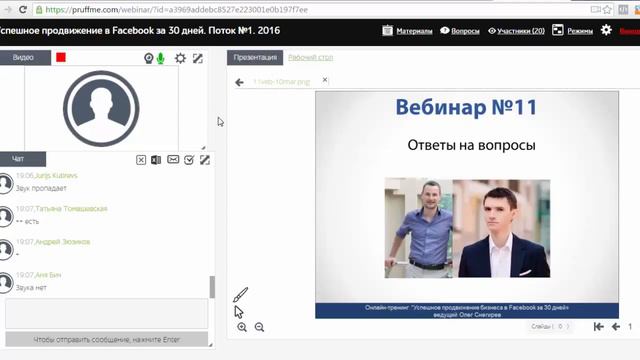Open the Режимы link
Image resolution: width=640 pixels, height=360 pixels.
580,31
